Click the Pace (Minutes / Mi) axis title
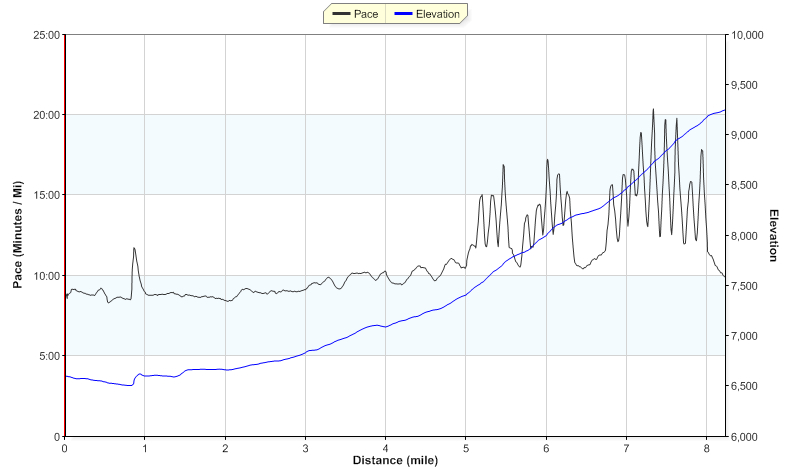This screenshot has width=794, height=471. tap(18, 234)
